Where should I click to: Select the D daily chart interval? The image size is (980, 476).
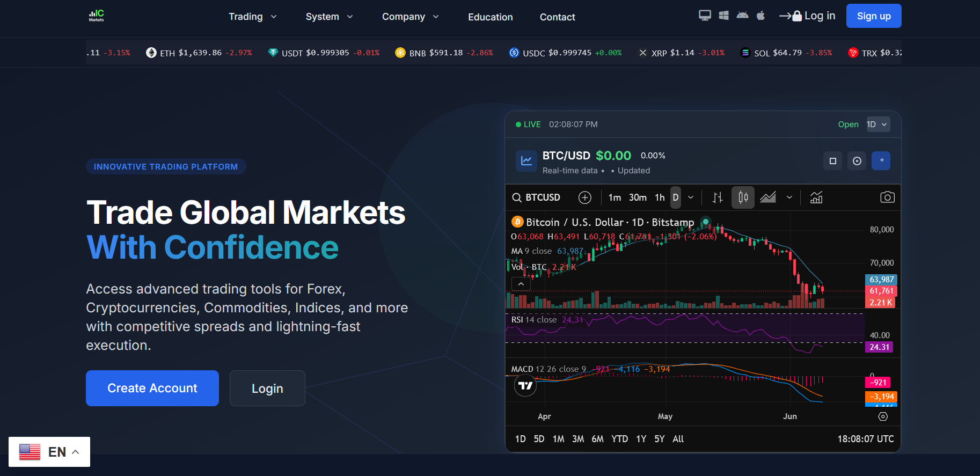click(x=676, y=197)
